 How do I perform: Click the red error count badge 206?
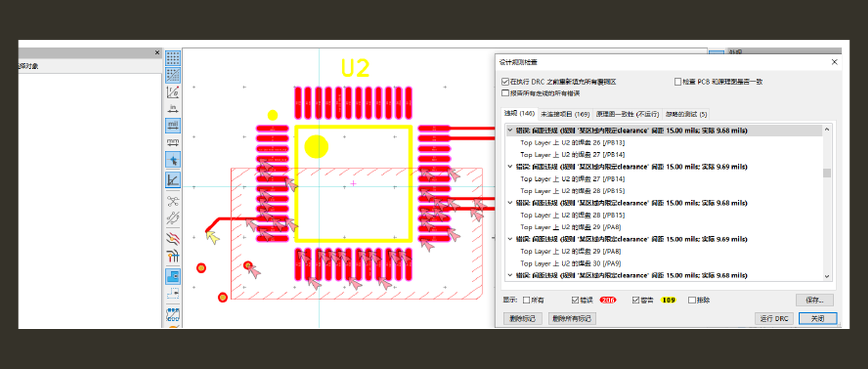click(608, 300)
